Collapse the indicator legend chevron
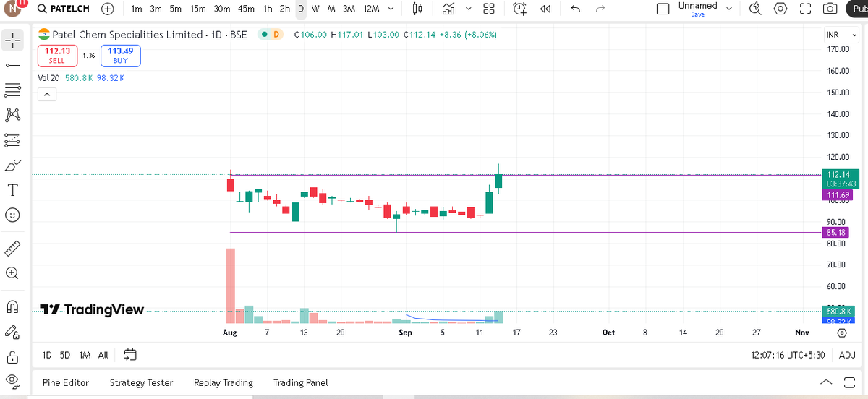 (x=46, y=94)
